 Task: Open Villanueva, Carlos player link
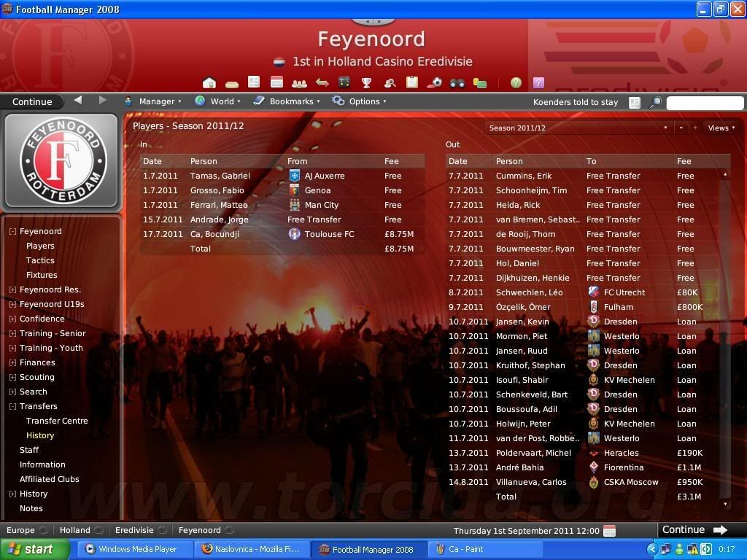click(531, 482)
